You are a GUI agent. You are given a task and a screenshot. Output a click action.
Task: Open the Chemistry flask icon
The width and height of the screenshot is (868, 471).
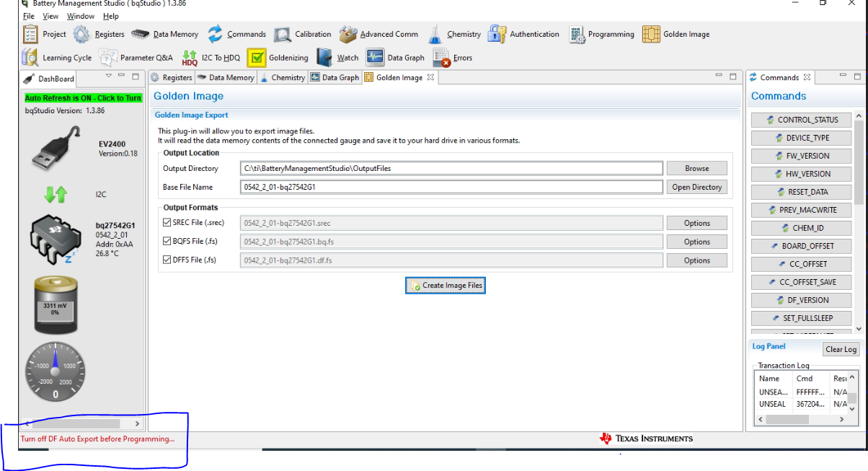pos(435,34)
